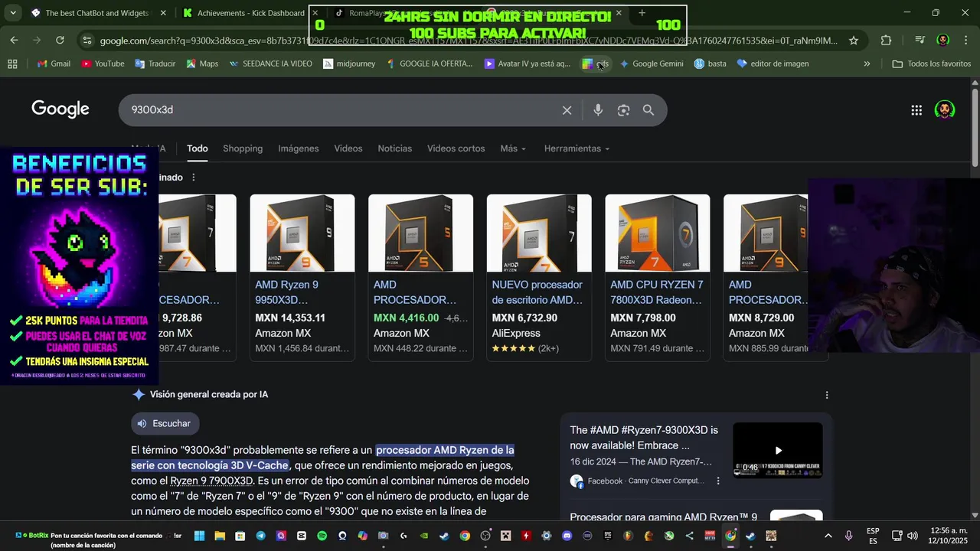
Task: Open the Todos los favoritos folder
Action: click(x=932, y=64)
